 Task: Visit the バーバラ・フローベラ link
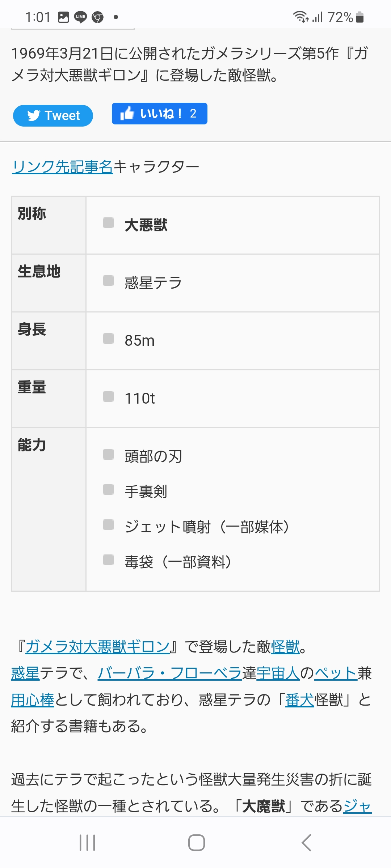click(x=169, y=673)
